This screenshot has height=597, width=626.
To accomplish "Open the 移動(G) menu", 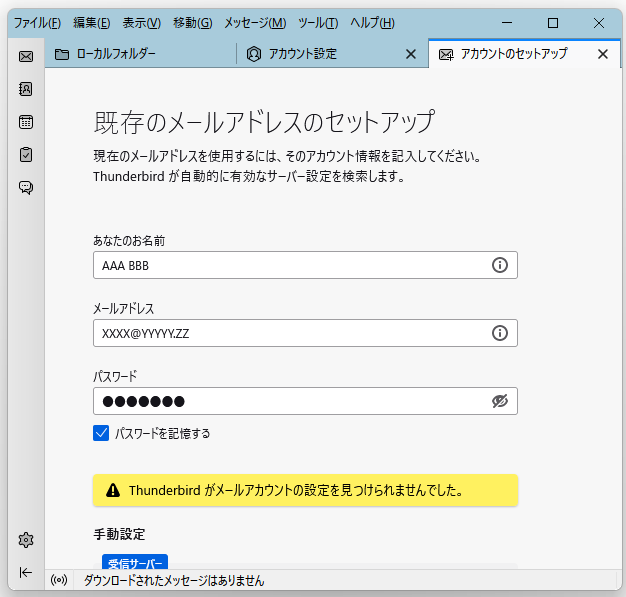I will 192,23.
